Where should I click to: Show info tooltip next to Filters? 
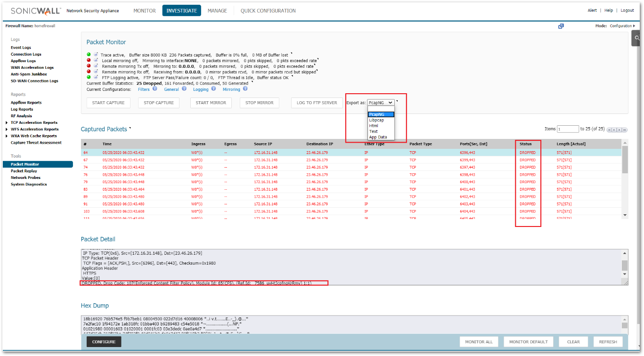pos(155,89)
